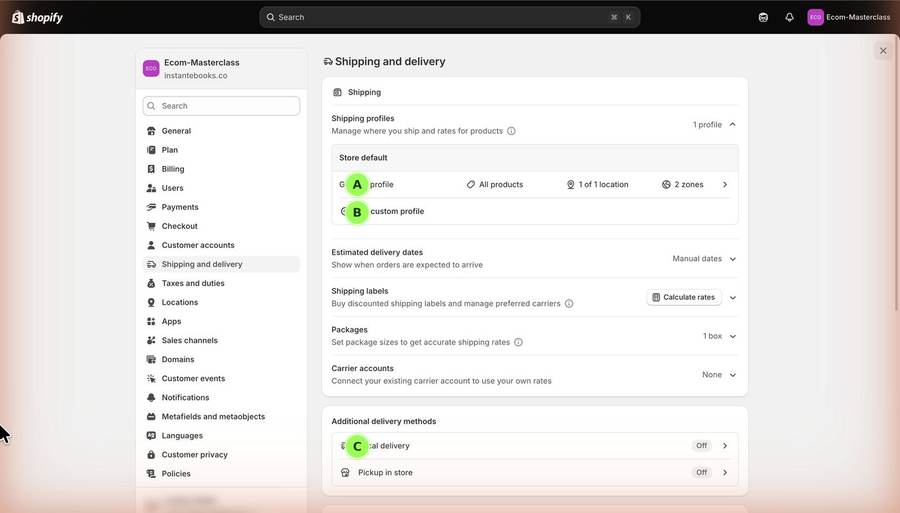The image size is (900, 513).
Task: Click Shipping profiles info icon
Action: [511, 131]
